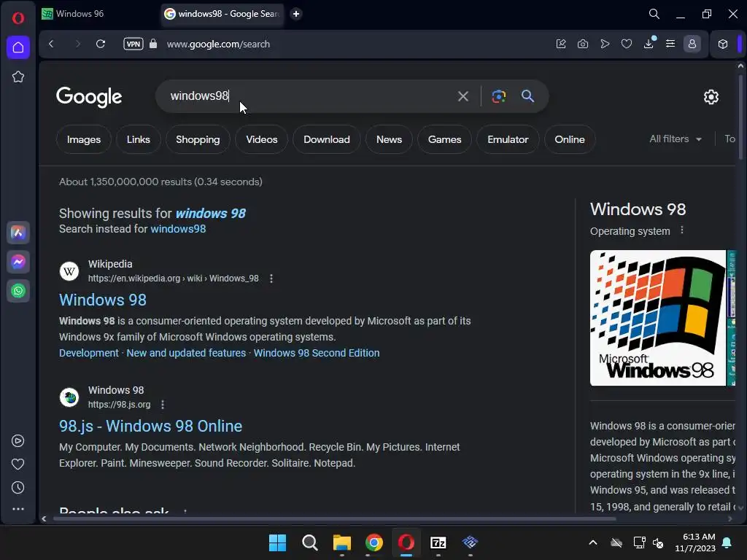747x560 pixels.
Task: Search tabs with magnifier in title bar
Action: tap(654, 14)
